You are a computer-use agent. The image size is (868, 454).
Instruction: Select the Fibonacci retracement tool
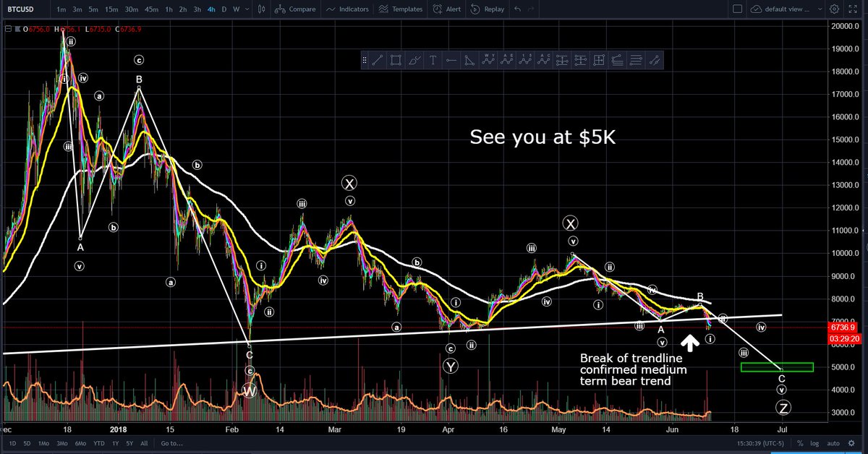tap(618, 61)
